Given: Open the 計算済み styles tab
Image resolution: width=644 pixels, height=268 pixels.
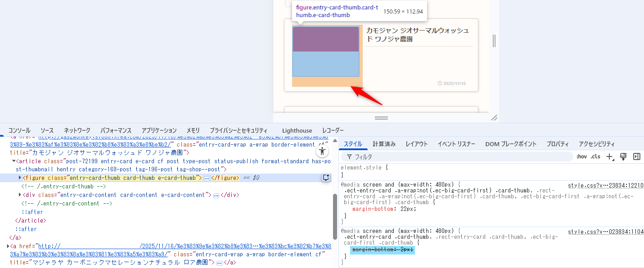Looking at the screenshot, I should tap(384, 144).
